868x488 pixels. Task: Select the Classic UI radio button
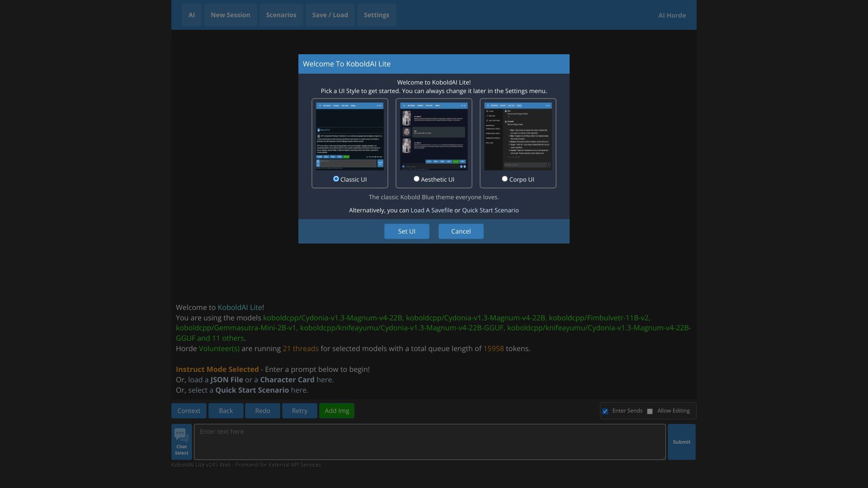336,179
